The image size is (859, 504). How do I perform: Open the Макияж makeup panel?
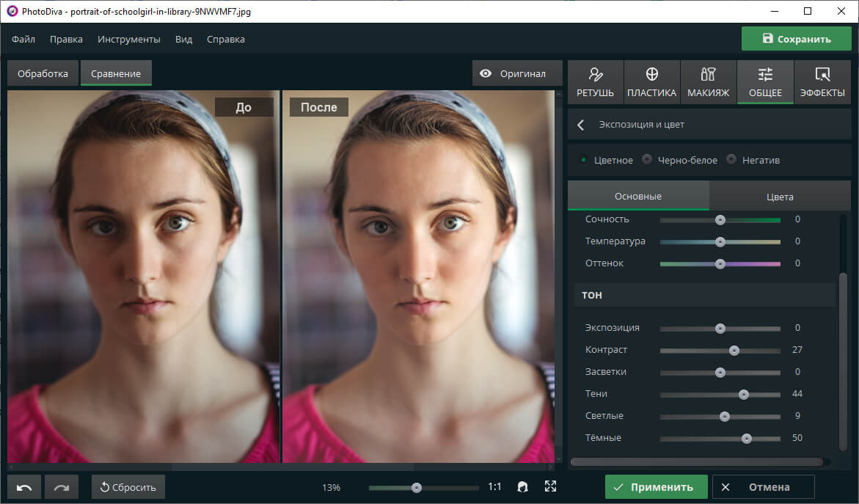click(708, 82)
